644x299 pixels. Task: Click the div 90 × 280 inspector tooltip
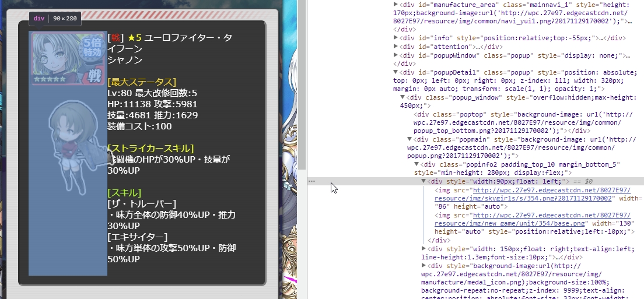coord(55,19)
